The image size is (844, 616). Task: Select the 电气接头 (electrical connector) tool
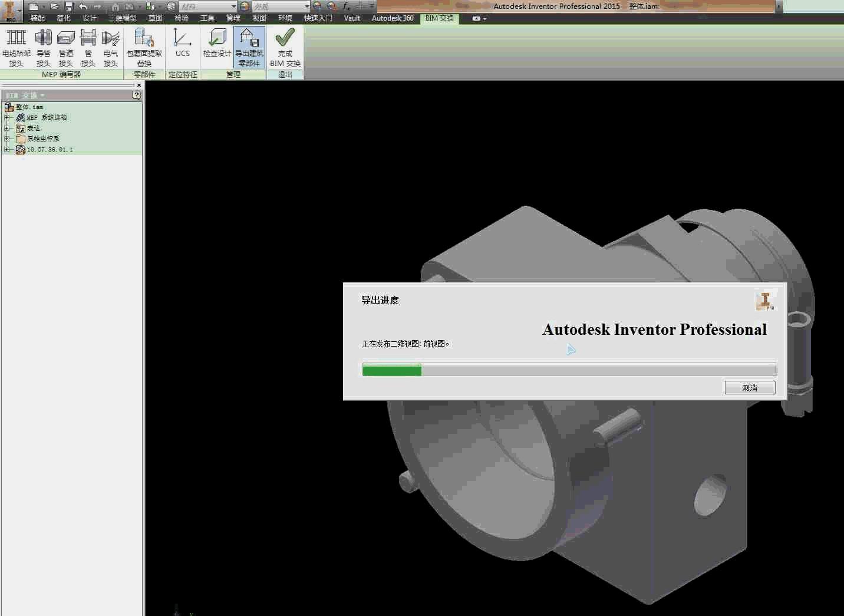point(111,47)
